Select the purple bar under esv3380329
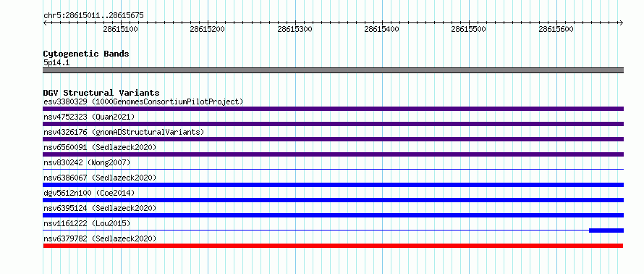Screen dimensions: 644x274 tap(333, 109)
